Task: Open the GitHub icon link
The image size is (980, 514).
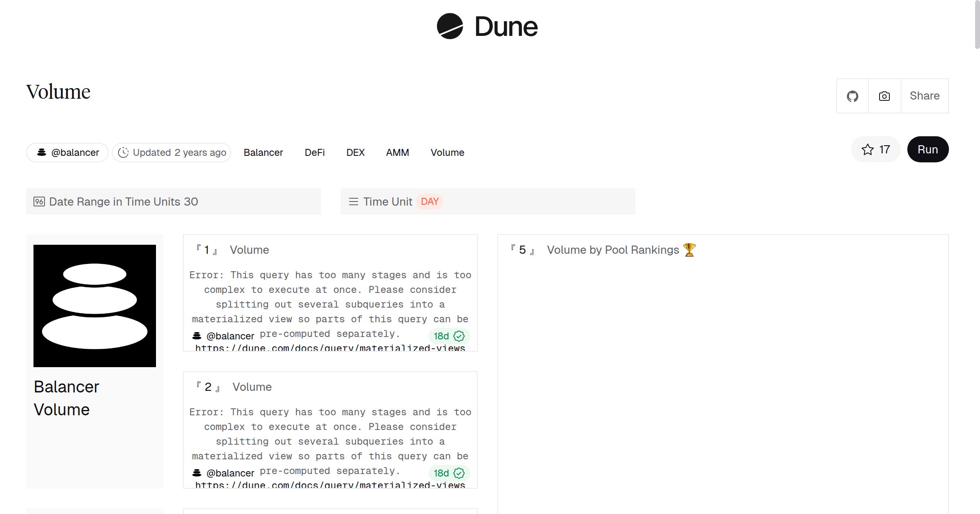Action: [x=852, y=96]
